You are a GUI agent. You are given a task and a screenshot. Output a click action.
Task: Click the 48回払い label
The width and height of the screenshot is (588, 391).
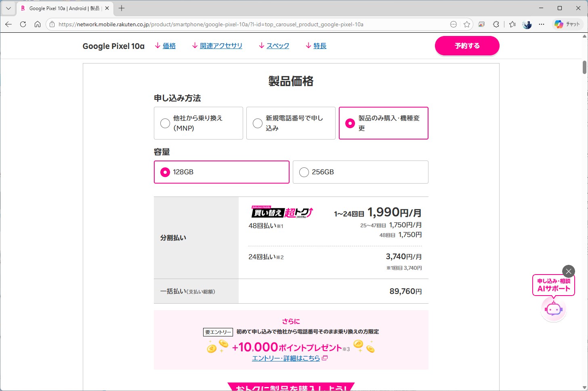pos(266,226)
